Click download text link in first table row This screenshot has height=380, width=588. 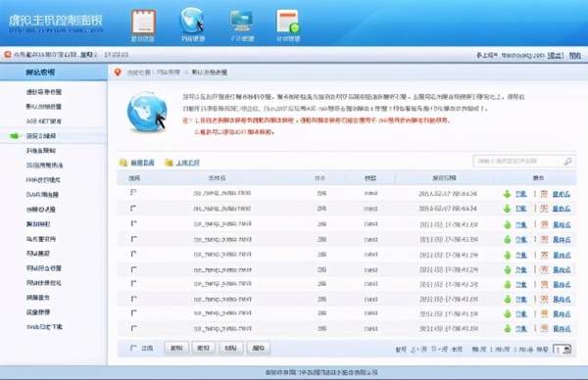521,194
